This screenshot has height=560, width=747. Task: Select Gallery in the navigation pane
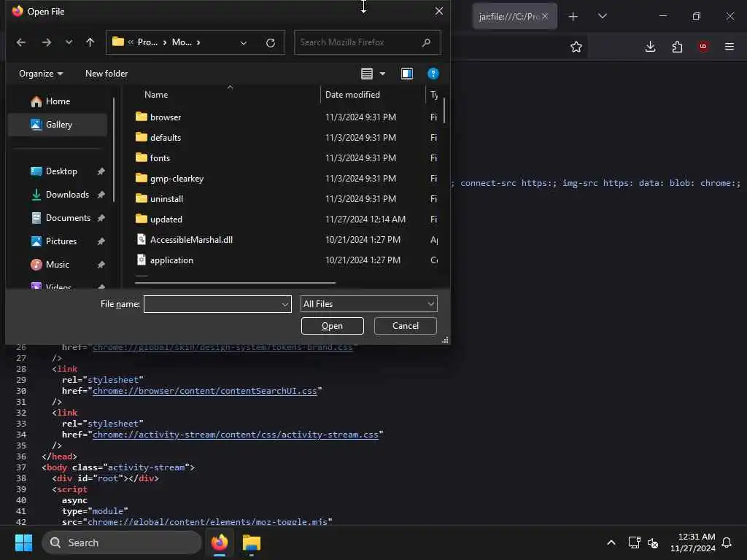[58, 124]
